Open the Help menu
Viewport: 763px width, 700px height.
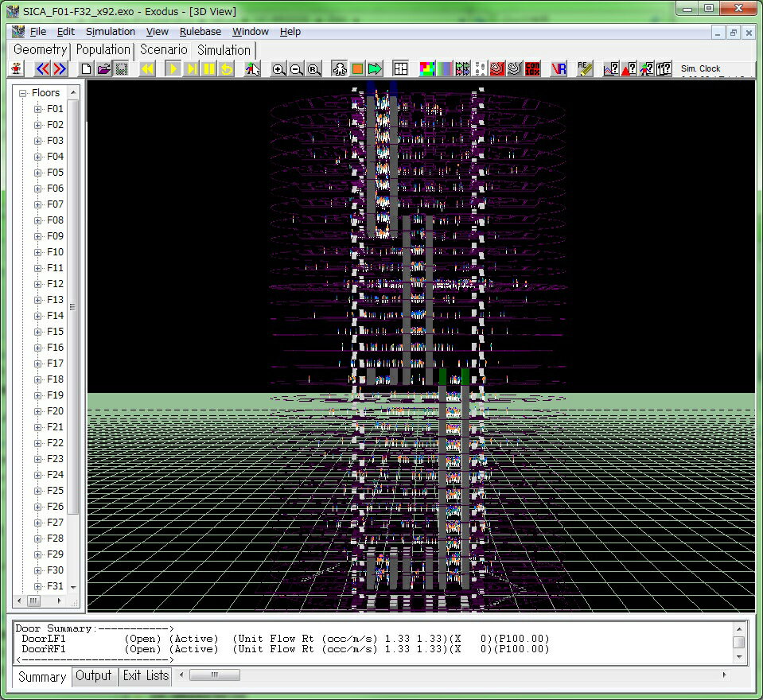coord(290,32)
